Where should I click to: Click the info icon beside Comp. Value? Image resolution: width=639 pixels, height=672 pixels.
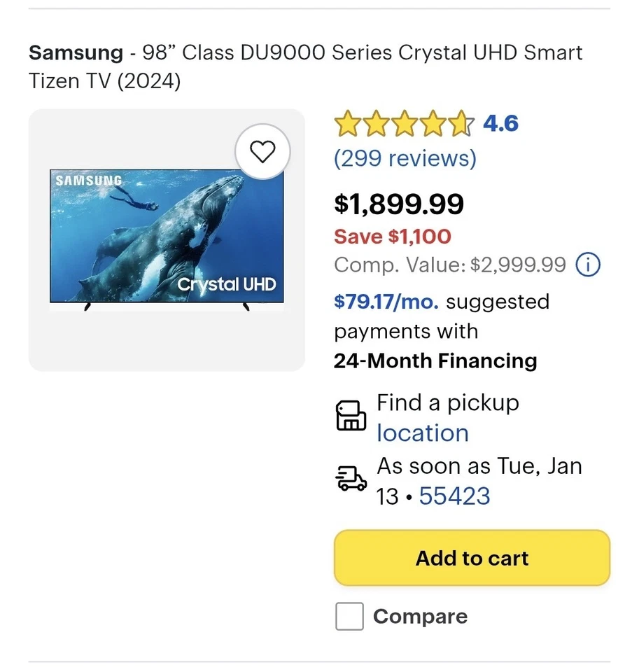click(x=587, y=265)
